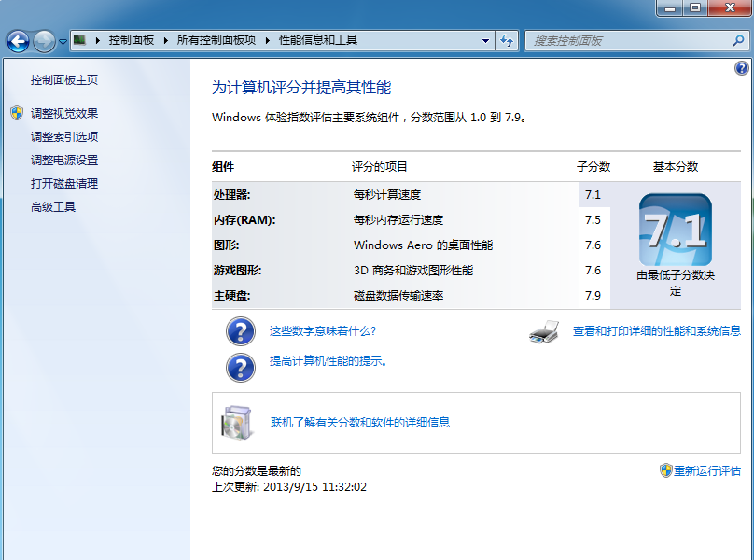
Task: Expand the address bar history dropdown
Action: (485, 41)
